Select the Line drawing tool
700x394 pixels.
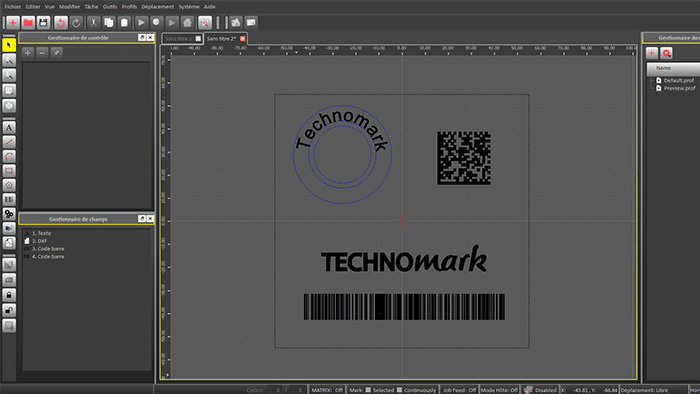click(x=9, y=142)
